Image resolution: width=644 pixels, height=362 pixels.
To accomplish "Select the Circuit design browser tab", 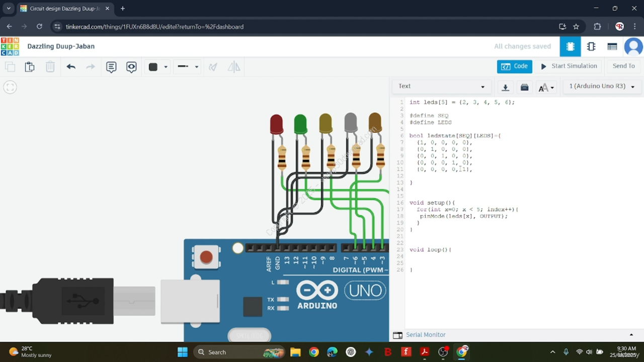I will tap(65, 9).
